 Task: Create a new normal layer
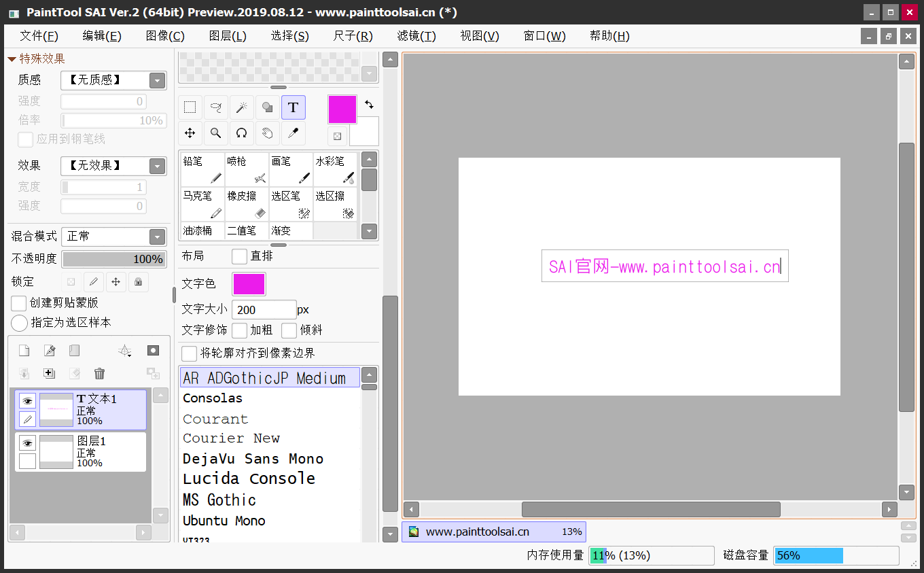click(x=24, y=351)
